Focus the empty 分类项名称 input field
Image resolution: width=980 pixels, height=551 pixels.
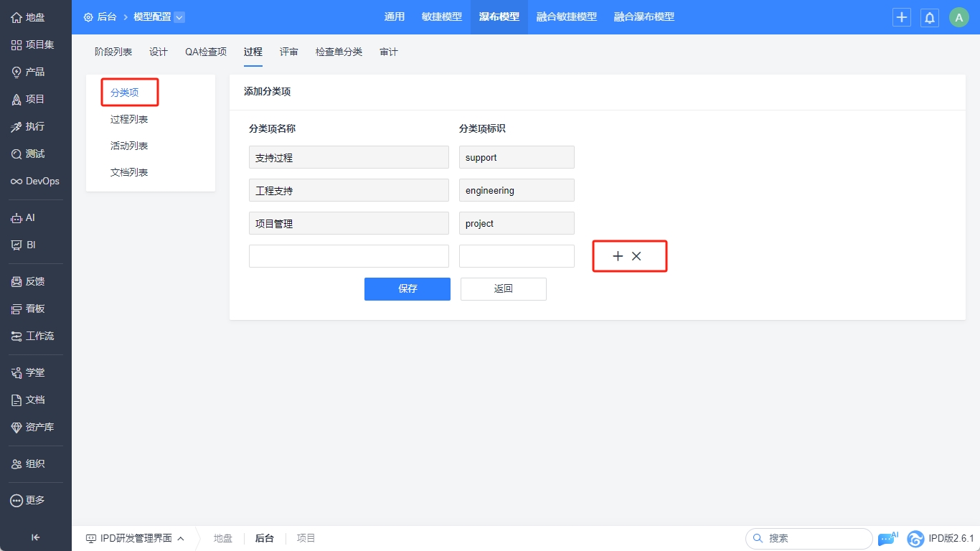[x=349, y=256]
